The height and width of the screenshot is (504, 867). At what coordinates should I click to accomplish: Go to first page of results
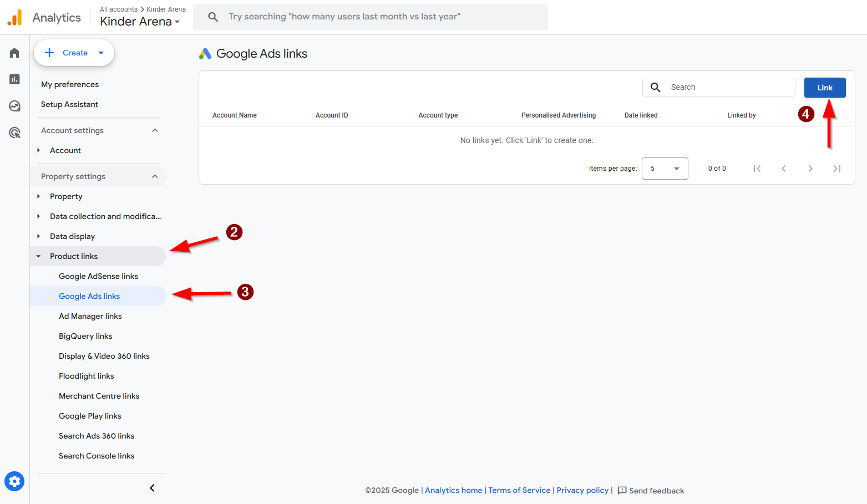coord(757,169)
